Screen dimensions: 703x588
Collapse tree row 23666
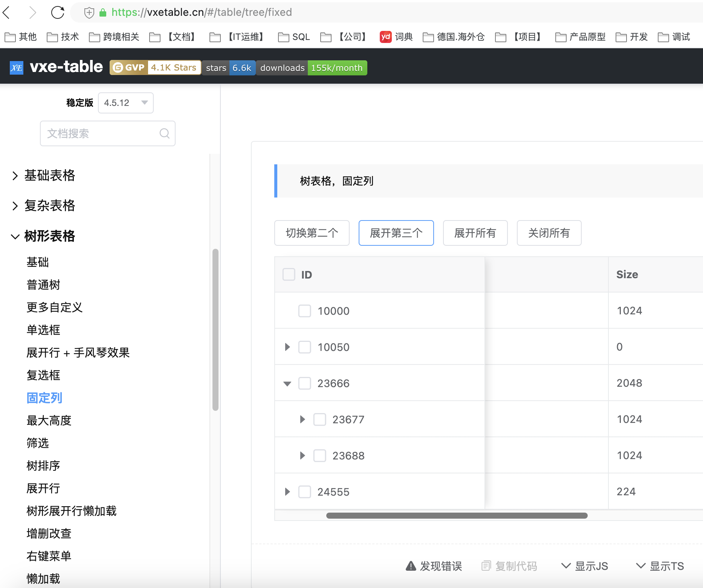pyautogui.click(x=287, y=384)
